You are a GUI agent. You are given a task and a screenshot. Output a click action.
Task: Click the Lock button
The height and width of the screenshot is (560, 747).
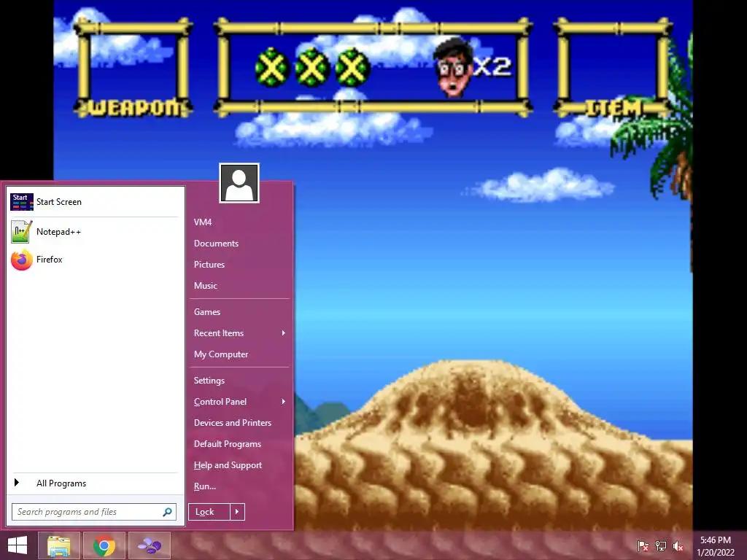pos(209,512)
